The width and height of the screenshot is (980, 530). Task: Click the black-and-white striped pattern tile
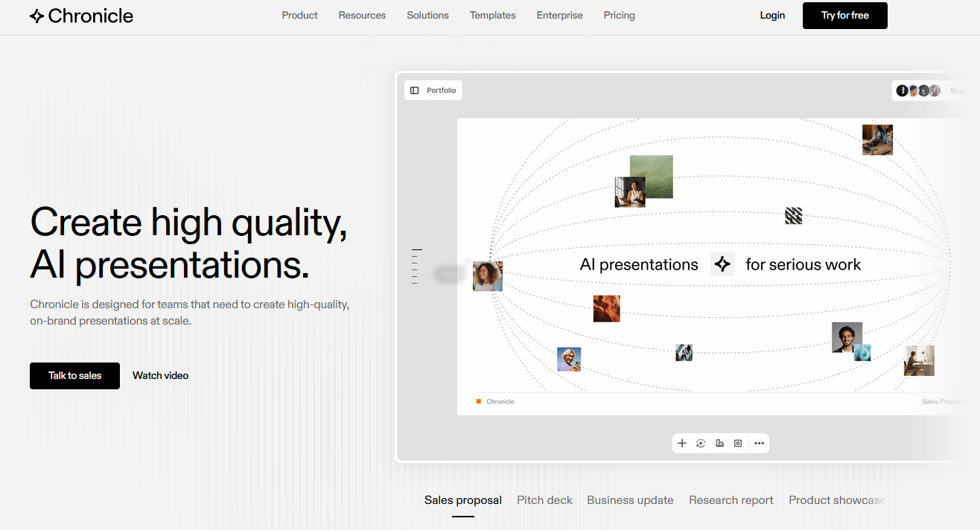pyautogui.click(x=794, y=216)
